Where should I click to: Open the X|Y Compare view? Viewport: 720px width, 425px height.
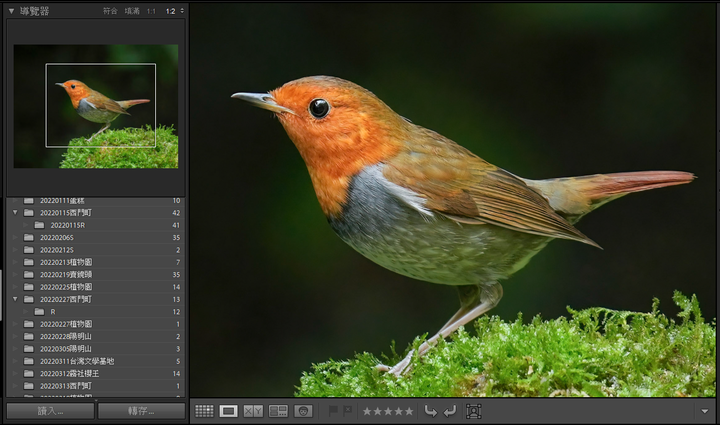coord(253,411)
